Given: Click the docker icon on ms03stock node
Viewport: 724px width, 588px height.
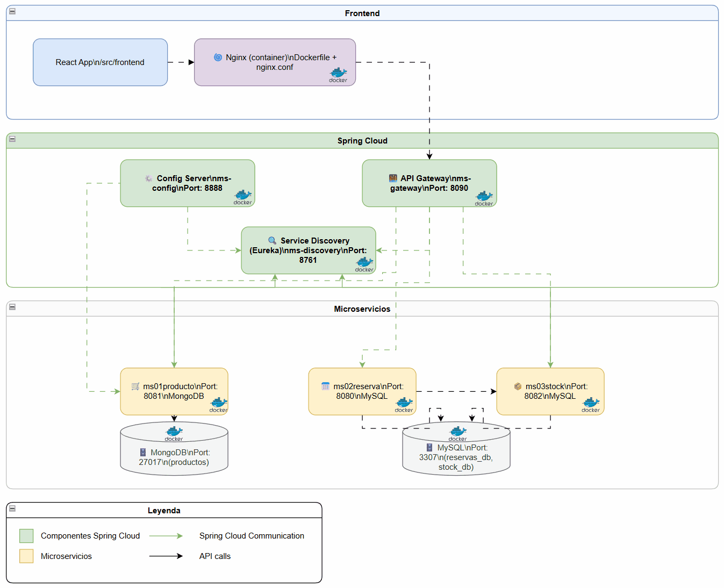Looking at the screenshot, I should click(590, 405).
